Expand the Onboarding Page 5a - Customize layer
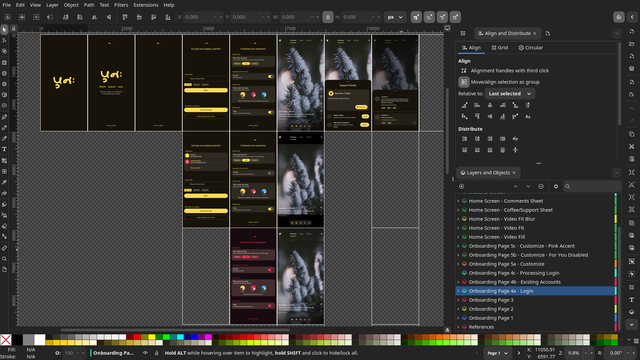Screen dimensions: 640x360 click(458, 264)
